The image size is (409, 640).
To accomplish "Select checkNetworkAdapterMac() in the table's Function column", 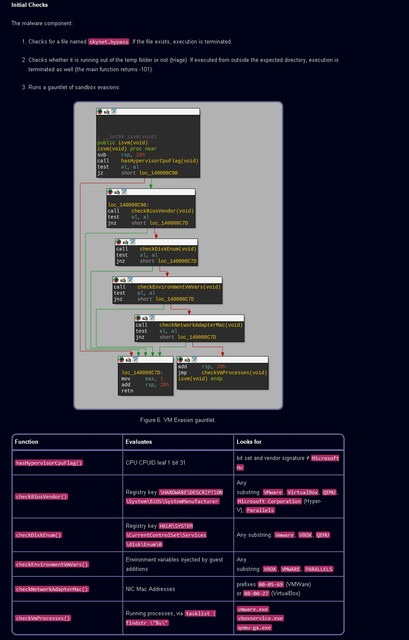I will pos(52,589).
